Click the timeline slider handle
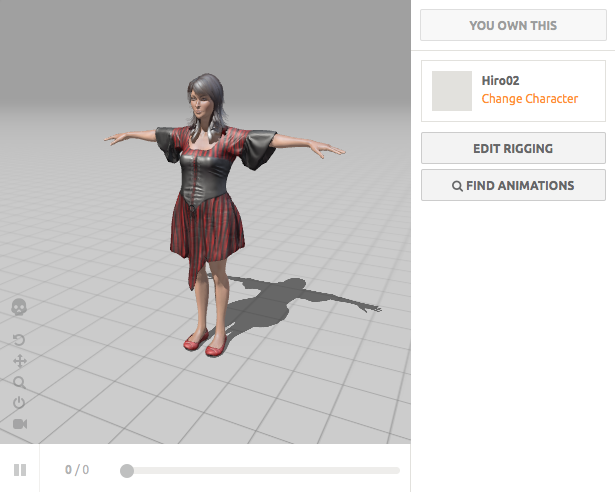Viewport: 615px width, 492px height. pyautogui.click(x=127, y=470)
